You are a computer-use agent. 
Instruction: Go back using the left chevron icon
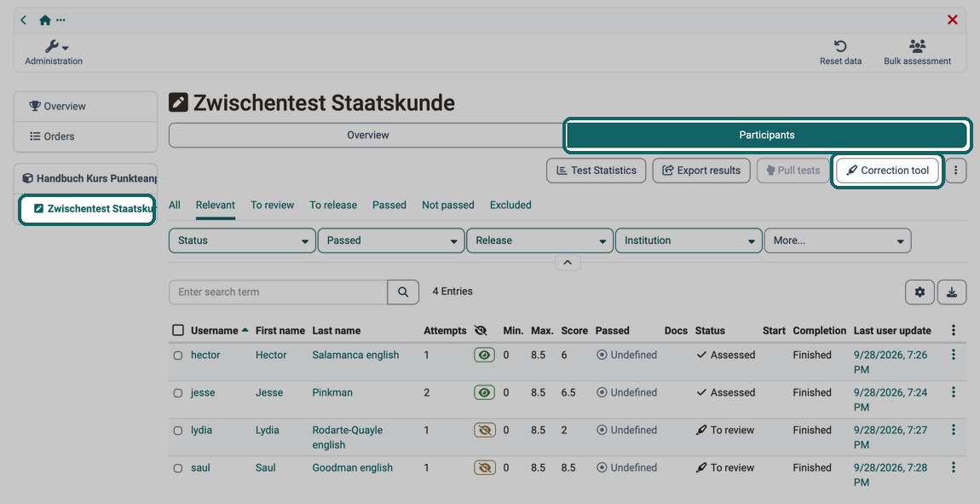click(23, 20)
